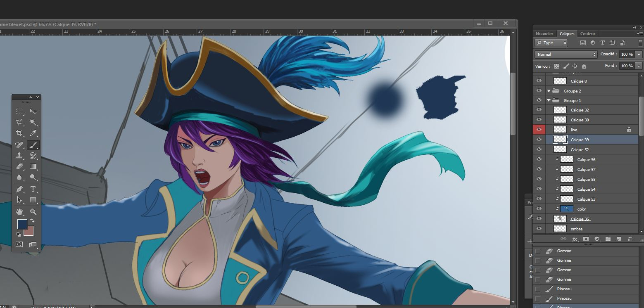Click the first Gomme history state
The height and width of the screenshot is (308, 644).
564,251
